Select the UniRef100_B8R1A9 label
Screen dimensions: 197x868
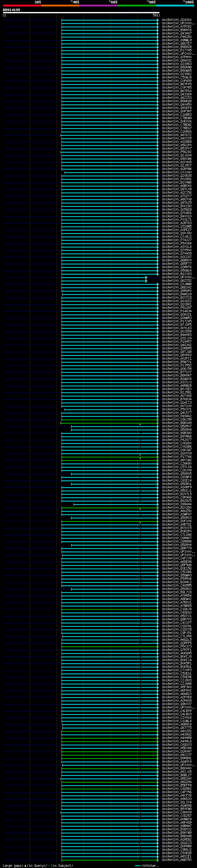[x=177, y=423]
